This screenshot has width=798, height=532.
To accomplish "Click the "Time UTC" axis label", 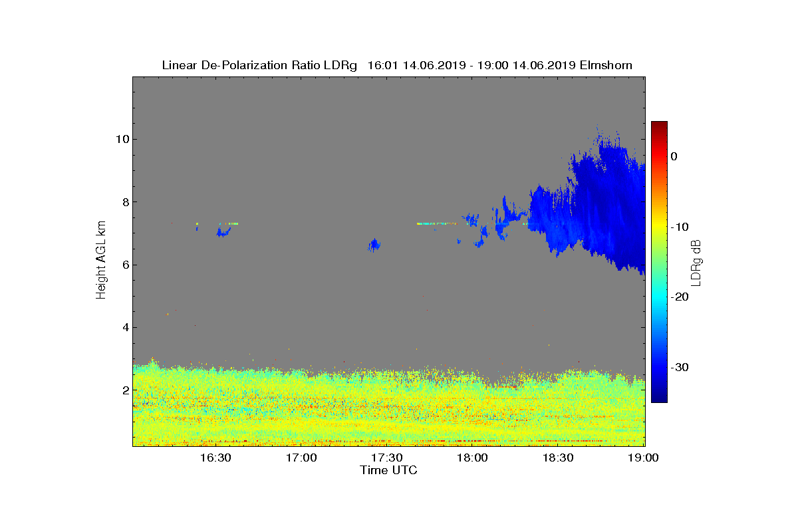I will (389, 470).
